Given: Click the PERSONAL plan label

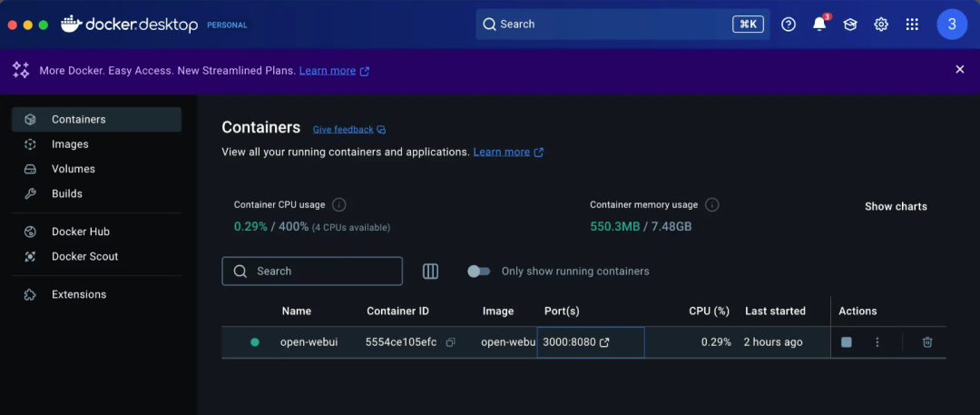Looking at the screenshot, I should coord(227,25).
